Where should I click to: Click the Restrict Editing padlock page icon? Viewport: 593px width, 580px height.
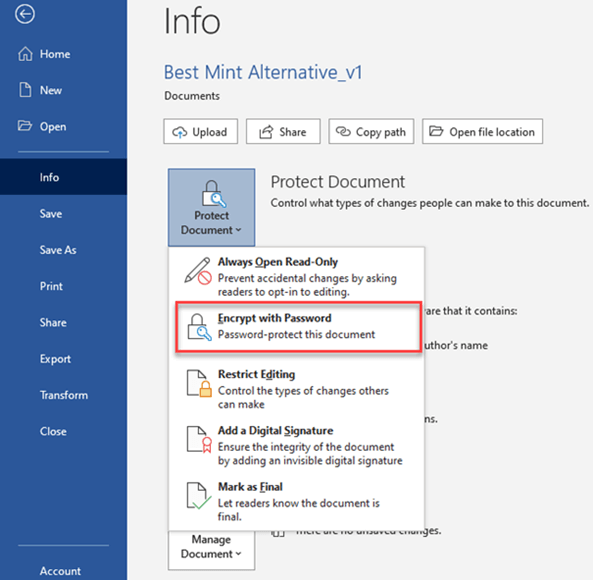[x=199, y=383]
